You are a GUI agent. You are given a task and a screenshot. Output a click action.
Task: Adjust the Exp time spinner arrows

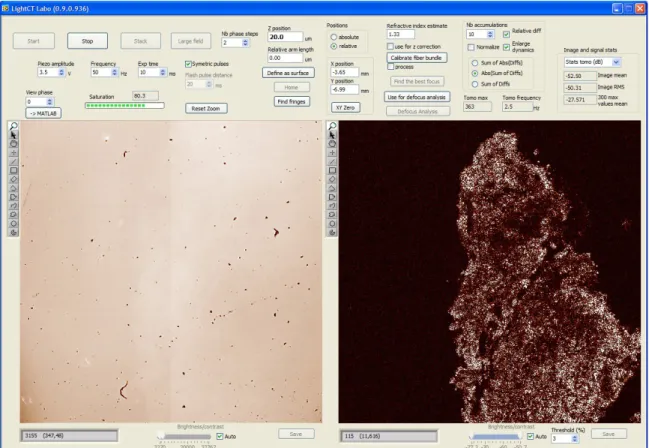(x=163, y=72)
